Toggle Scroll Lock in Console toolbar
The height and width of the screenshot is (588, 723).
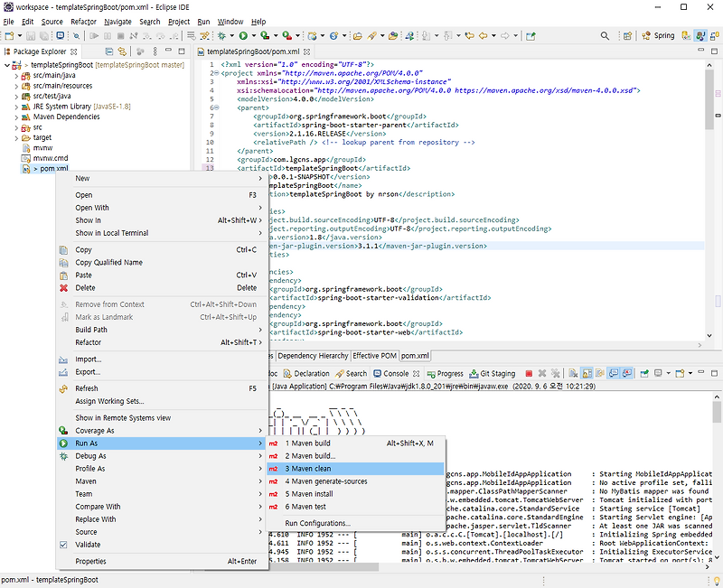(587, 373)
